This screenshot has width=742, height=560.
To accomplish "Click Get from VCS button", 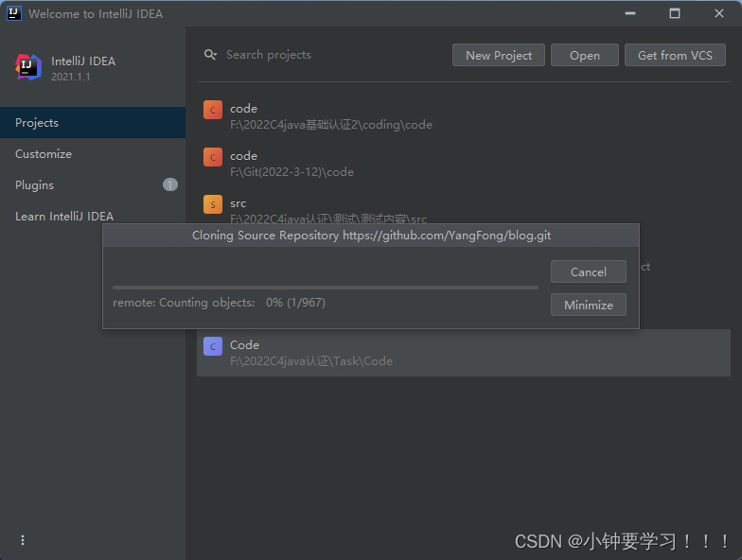I will click(675, 55).
